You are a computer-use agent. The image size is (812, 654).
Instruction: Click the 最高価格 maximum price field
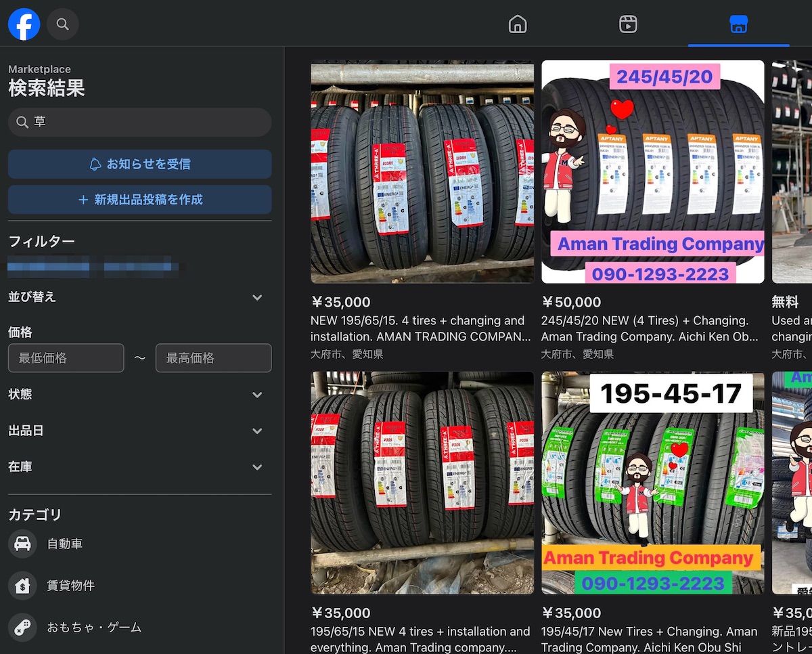[x=213, y=358]
